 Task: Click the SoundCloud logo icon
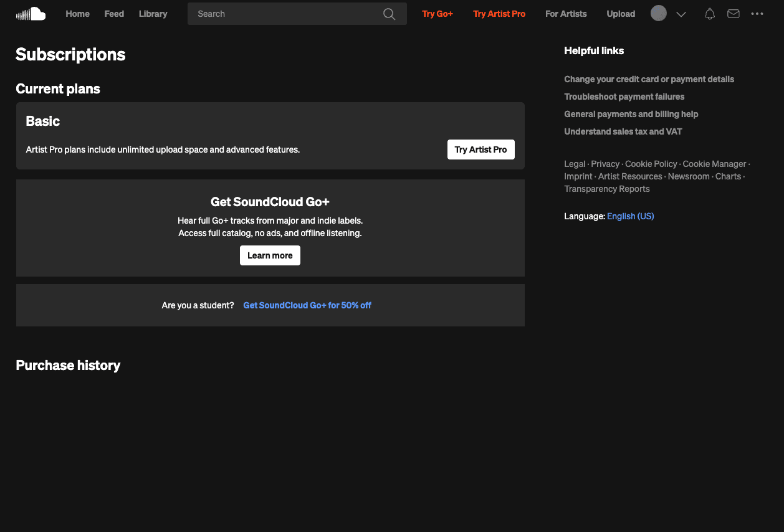[31, 14]
